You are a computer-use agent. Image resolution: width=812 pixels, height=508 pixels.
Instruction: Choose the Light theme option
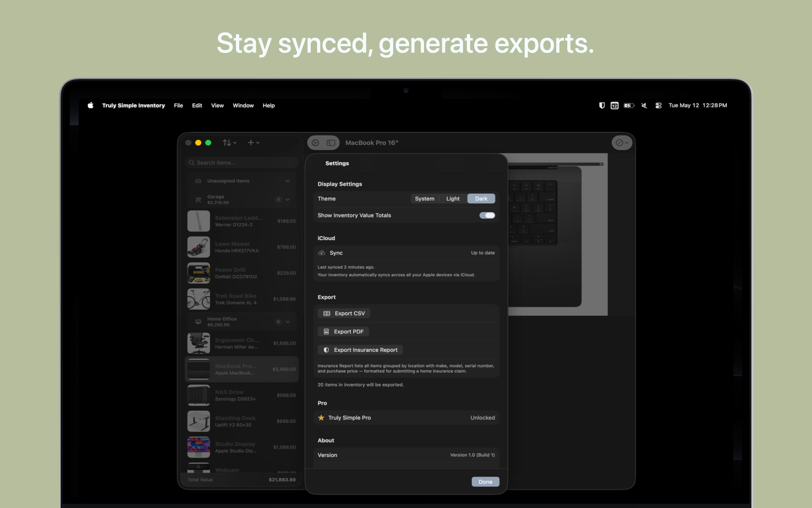453,199
